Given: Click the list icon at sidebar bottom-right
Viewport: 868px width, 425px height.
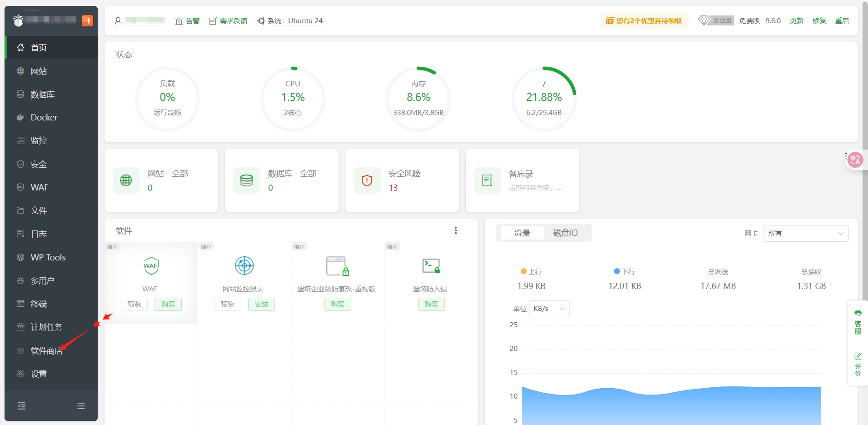Looking at the screenshot, I should [x=80, y=406].
